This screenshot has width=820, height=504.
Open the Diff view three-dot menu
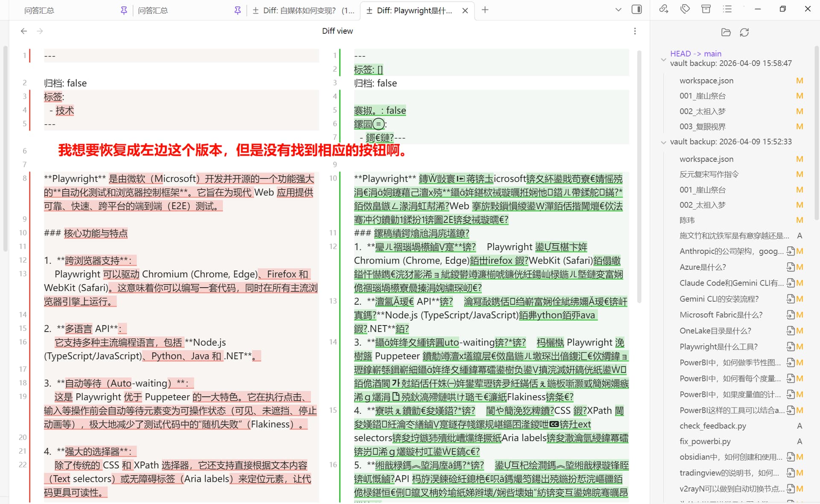[635, 31]
